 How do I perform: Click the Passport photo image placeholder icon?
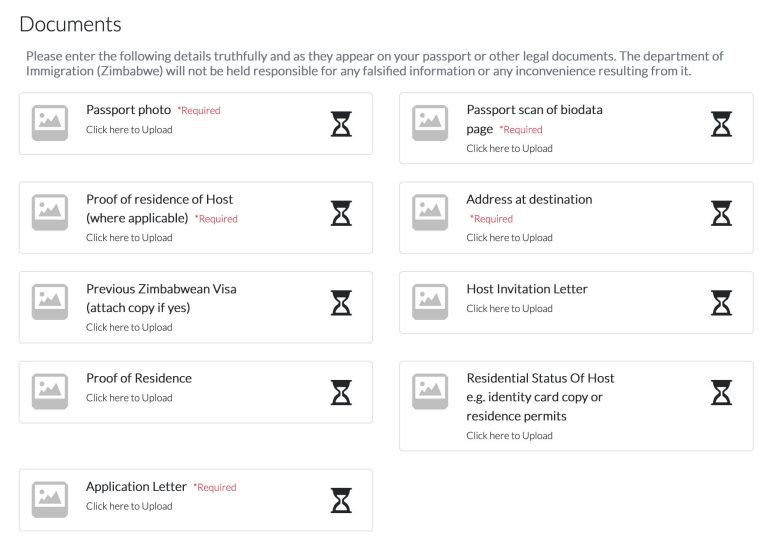coord(50,123)
